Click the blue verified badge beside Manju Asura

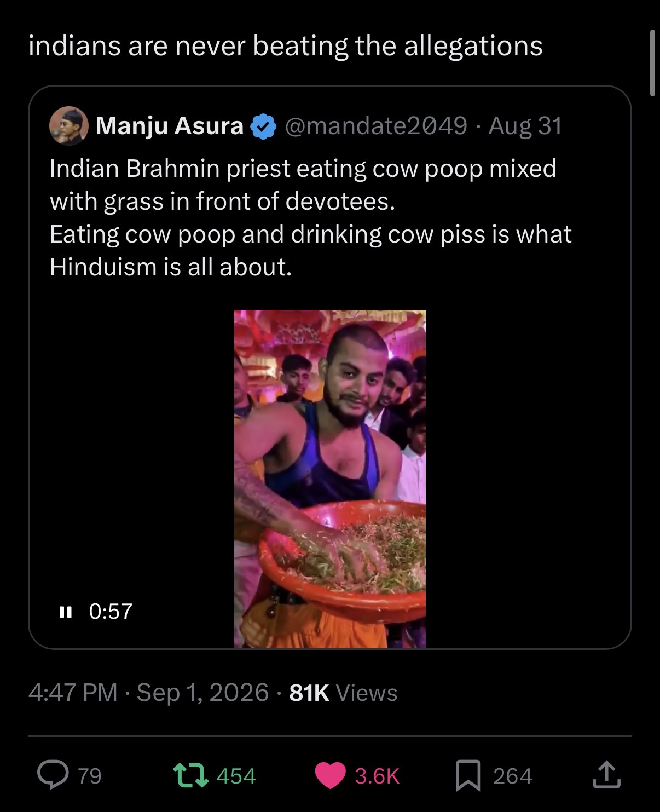click(x=263, y=126)
